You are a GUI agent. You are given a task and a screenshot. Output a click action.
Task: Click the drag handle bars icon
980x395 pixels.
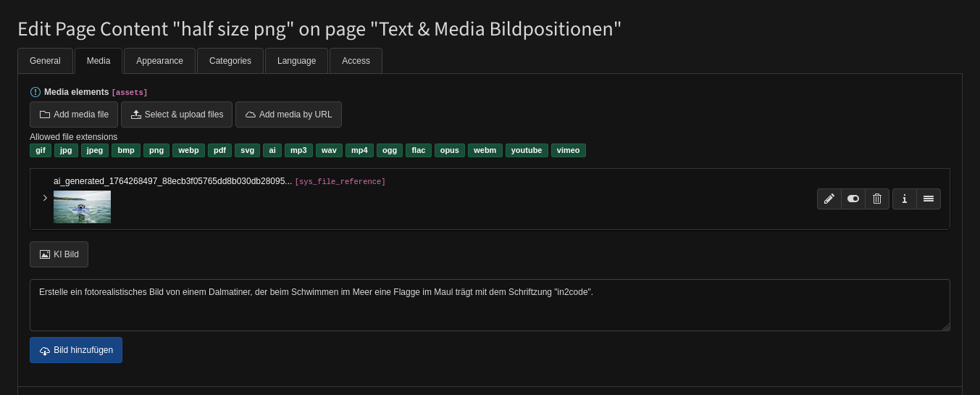pyautogui.click(x=929, y=199)
